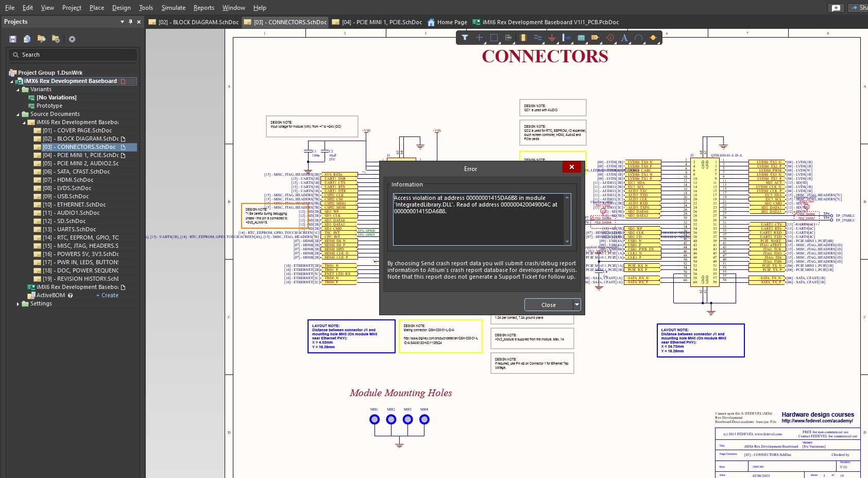Open the Simulate menu

173,8
